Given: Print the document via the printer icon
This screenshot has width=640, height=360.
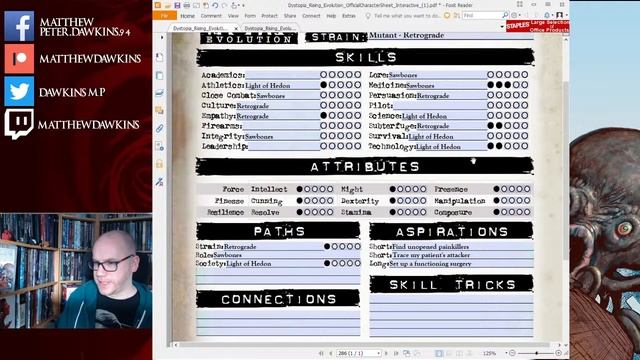Looking at the screenshot, I should click(187, 5).
